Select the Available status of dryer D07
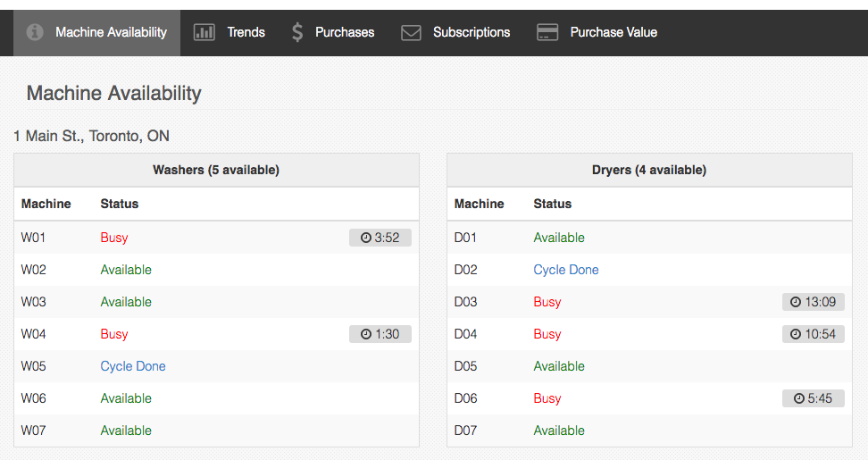Viewport: 868px width, 460px height. (x=559, y=431)
